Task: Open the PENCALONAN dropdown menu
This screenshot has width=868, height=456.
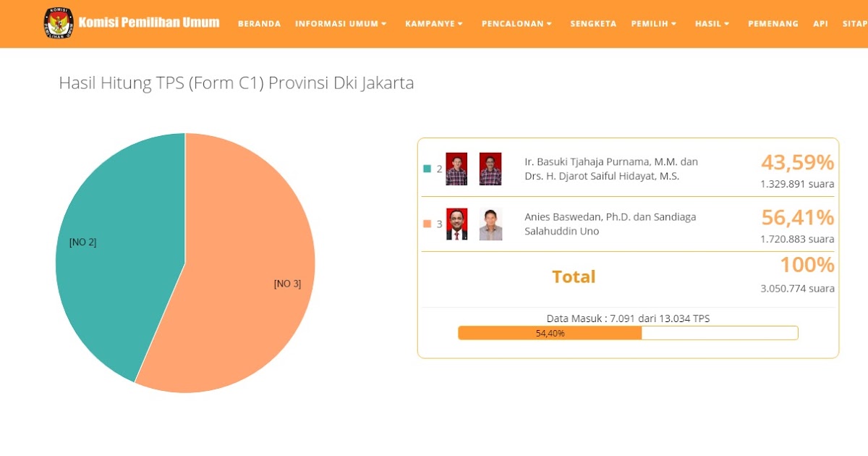Action: [x=515, y=23]
